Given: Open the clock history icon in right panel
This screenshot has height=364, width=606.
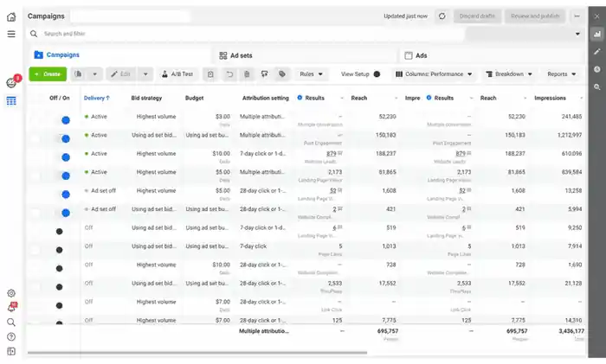Looking at the screenshot, I should [597, 69].
